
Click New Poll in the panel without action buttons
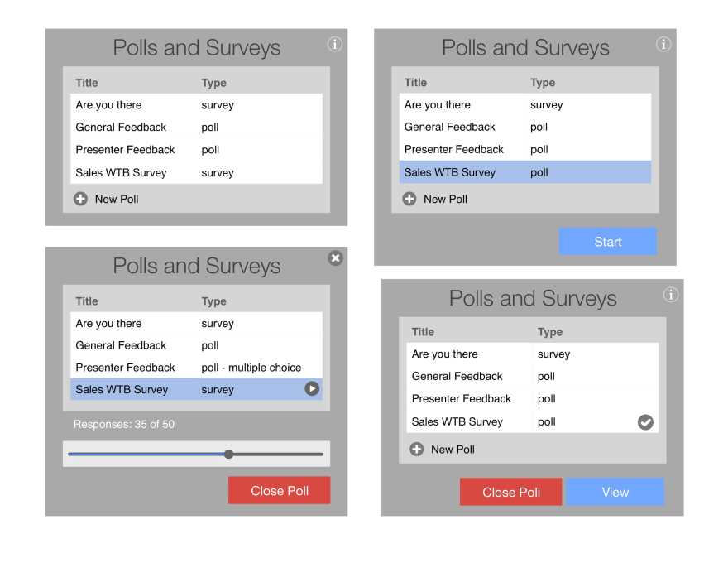point(116,199)
